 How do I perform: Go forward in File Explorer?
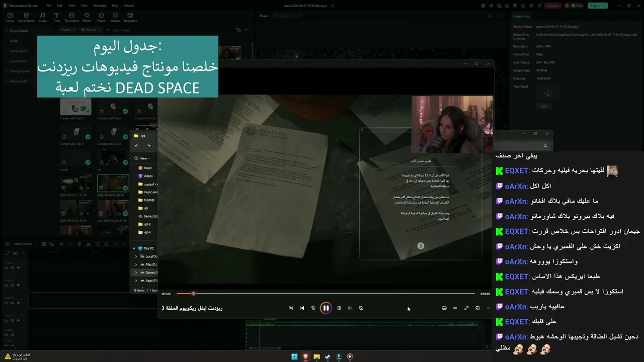coord(148,146)
